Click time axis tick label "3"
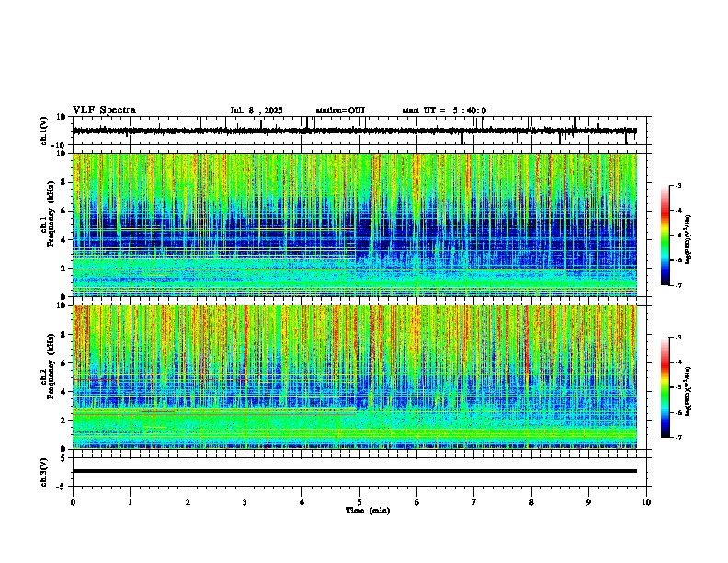728x563 pixels. tap(245, 502)
